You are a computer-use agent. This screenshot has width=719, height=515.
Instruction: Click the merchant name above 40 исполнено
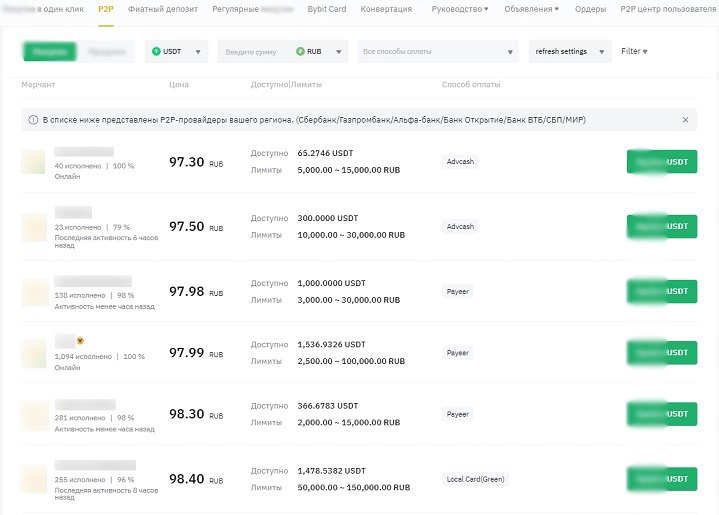84,152
